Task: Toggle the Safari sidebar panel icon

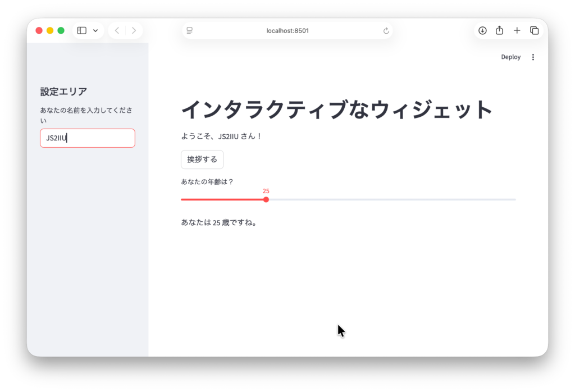Action: (81, 30)
